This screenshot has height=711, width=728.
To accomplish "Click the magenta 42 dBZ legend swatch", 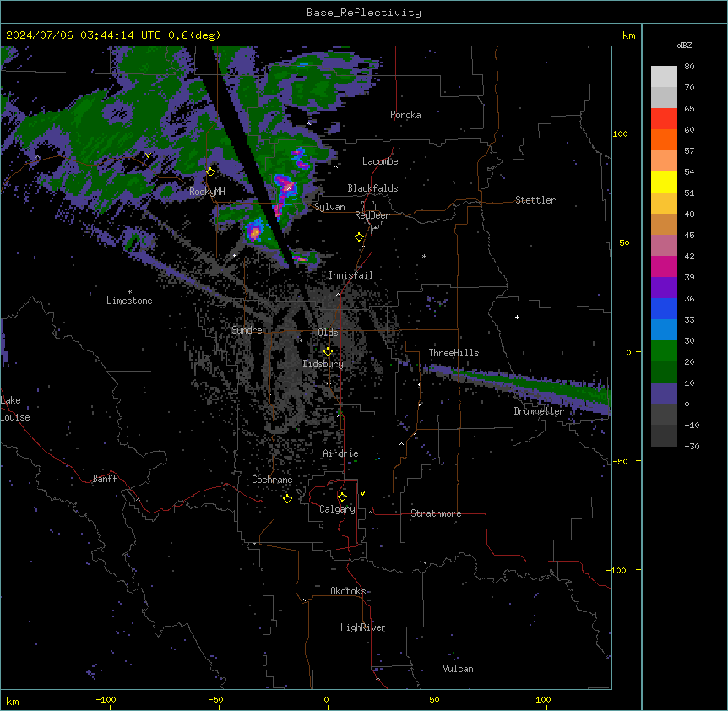I will tap(664, 266).
